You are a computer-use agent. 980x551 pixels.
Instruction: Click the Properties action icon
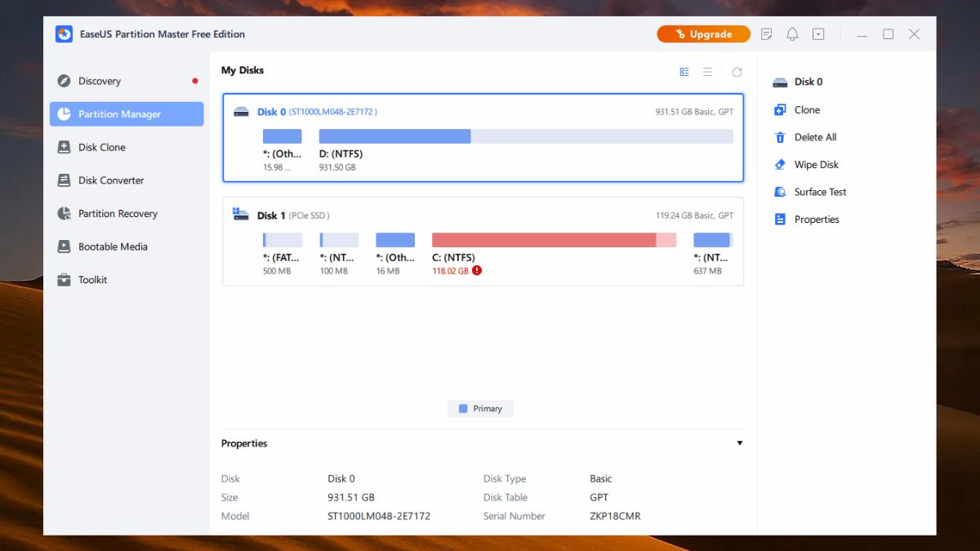coord(780,220)
